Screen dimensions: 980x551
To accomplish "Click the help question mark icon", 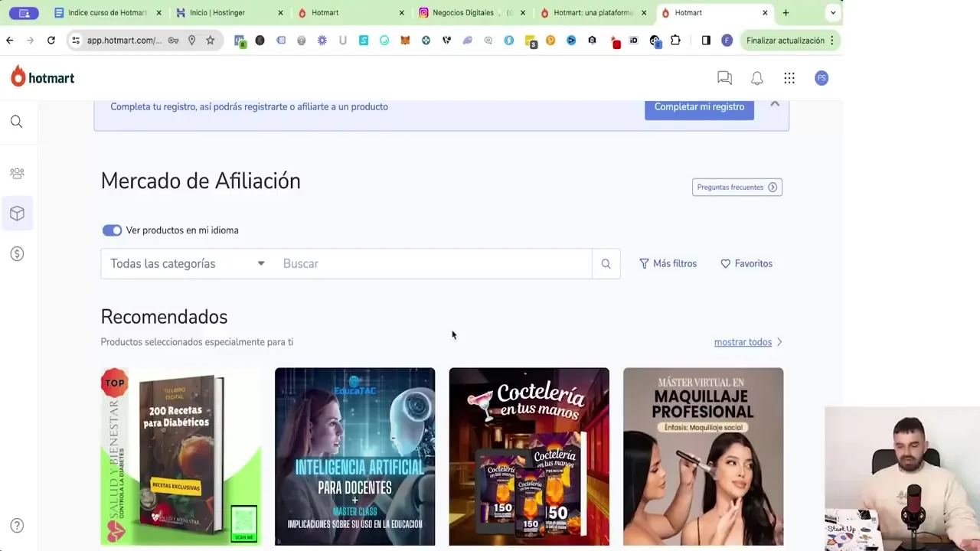I will [17, 526].
